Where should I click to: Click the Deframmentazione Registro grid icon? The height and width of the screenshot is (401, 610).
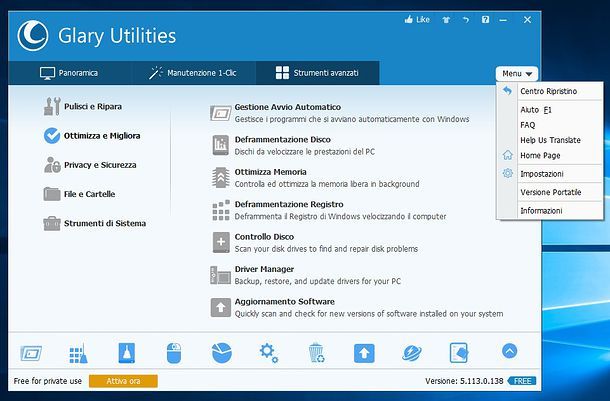[x=221, y=210]
